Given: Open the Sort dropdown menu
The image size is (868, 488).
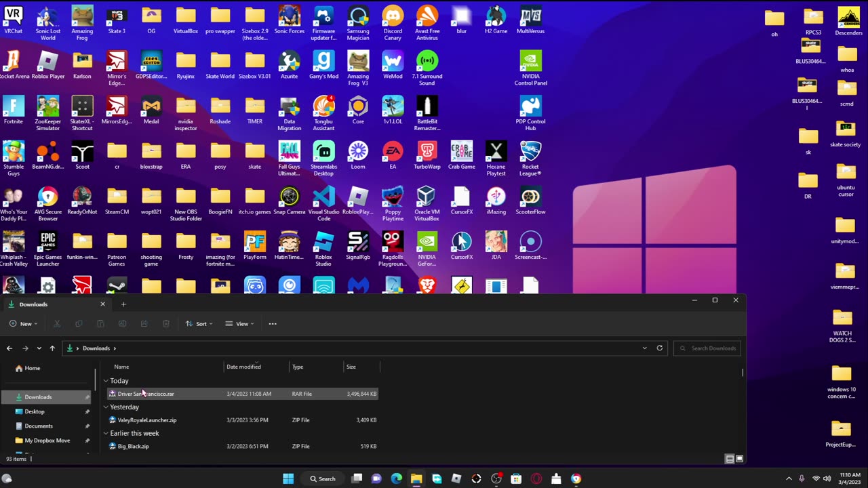Looking at the screenshot, I should coord(199,324).
